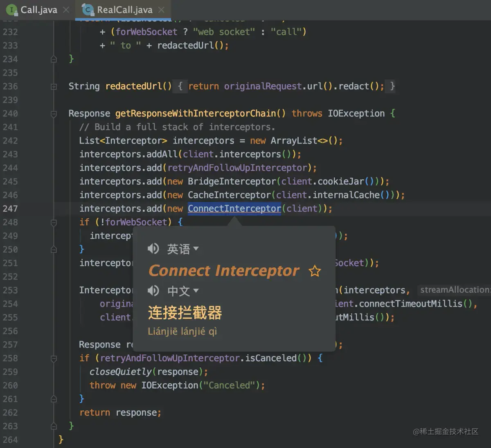
Task: Click the pinyin Liánjiē lánjié qì
Action: (x=182, y=331)
